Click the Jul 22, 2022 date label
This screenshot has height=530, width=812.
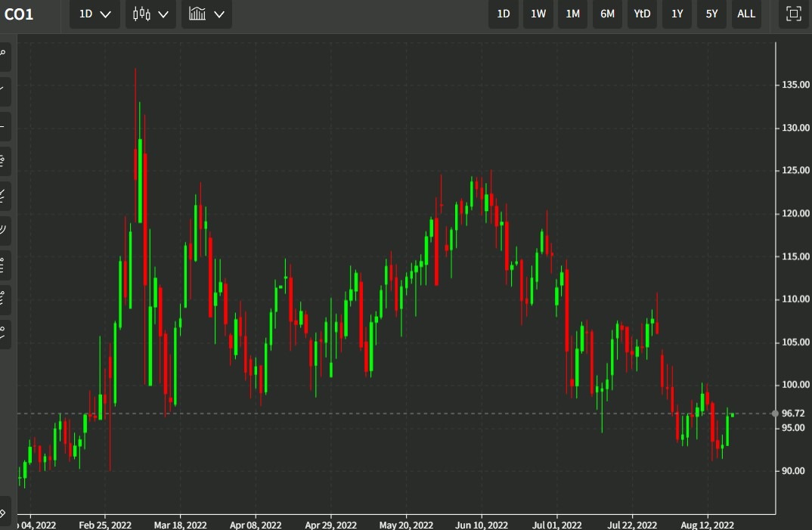click(x=632, y=525)
